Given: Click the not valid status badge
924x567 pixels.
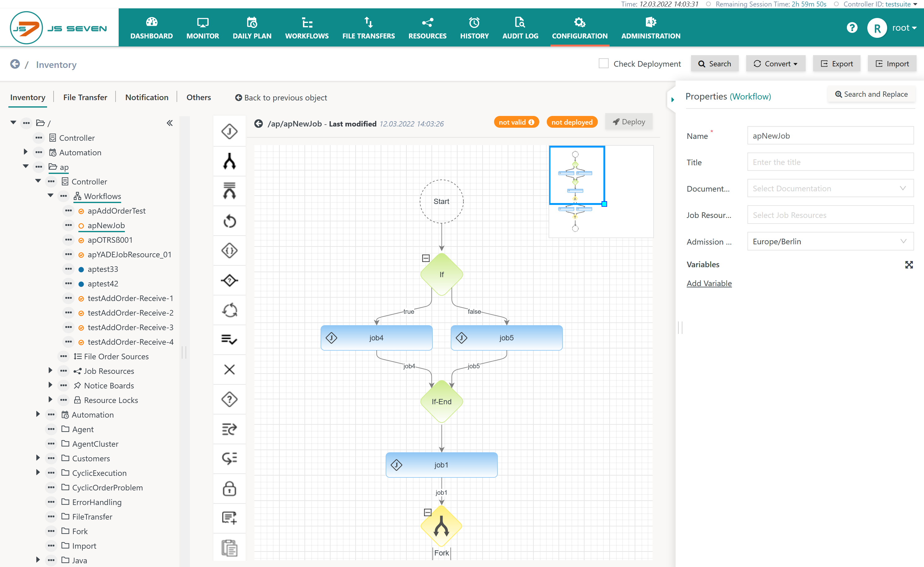Looking at the screenshot, I should (x=516, y=122).
